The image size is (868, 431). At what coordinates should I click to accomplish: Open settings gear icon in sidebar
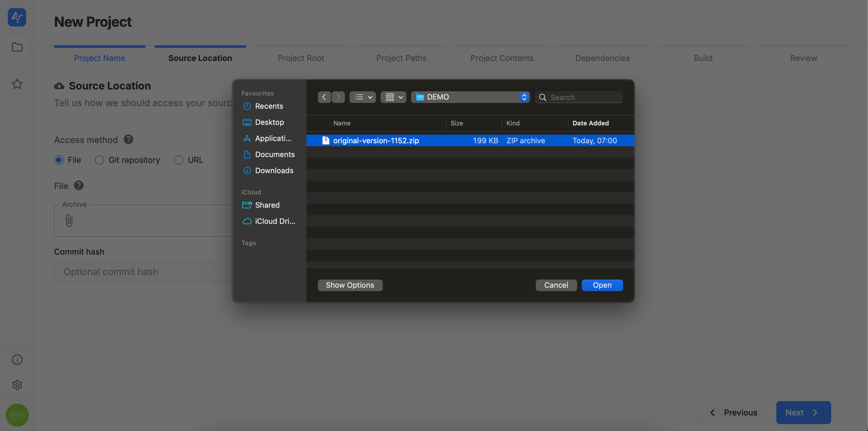click(x=17, y=385)
